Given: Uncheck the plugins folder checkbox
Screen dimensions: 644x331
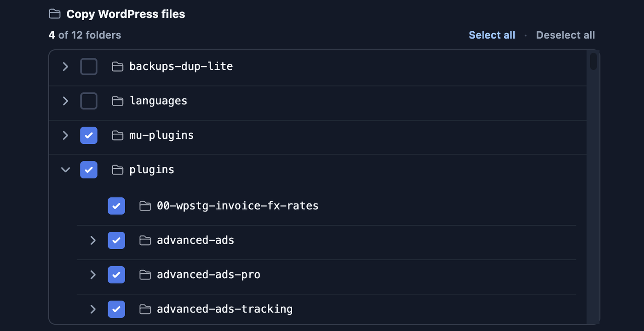Looking at the screenshot, I should [89, 170].
